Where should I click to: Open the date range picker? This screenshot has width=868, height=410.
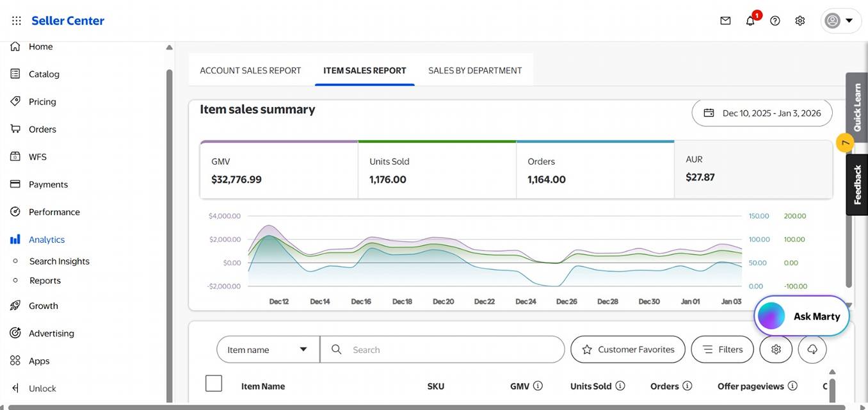pos(762,113)
